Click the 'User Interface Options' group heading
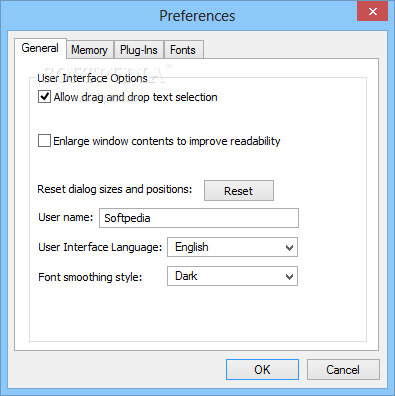 click(92, 78)
